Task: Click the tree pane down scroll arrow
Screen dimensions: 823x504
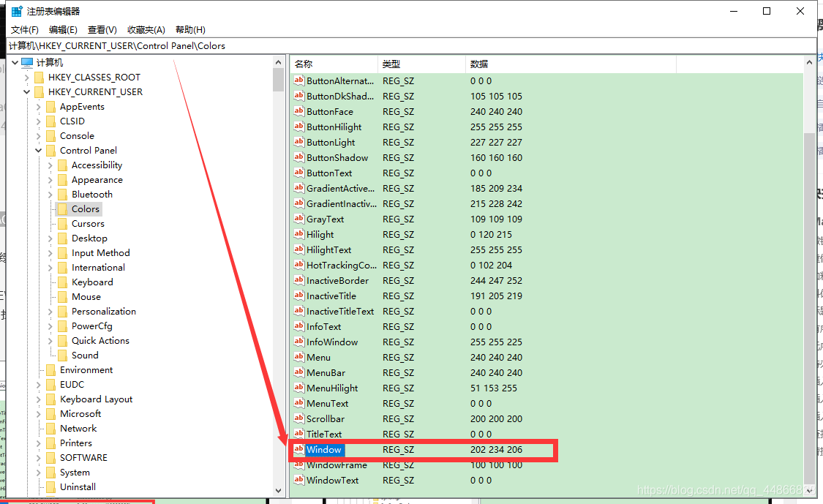Action: (x=278, y=490)
